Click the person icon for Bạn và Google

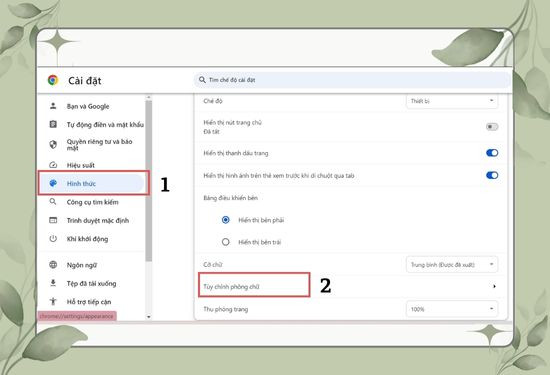[x=53, y=106]
